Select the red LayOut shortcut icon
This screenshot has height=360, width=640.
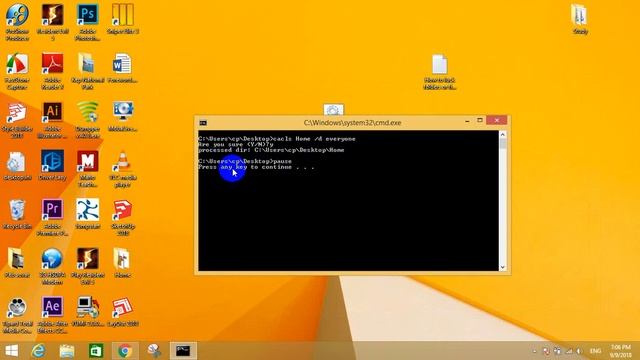(122, 307)
